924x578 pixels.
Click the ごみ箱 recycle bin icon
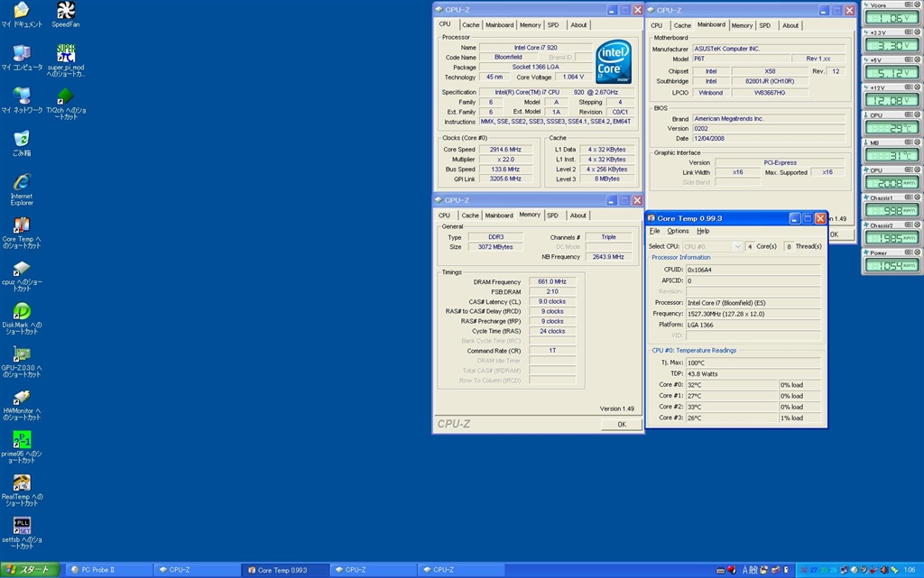pos(22,139)
